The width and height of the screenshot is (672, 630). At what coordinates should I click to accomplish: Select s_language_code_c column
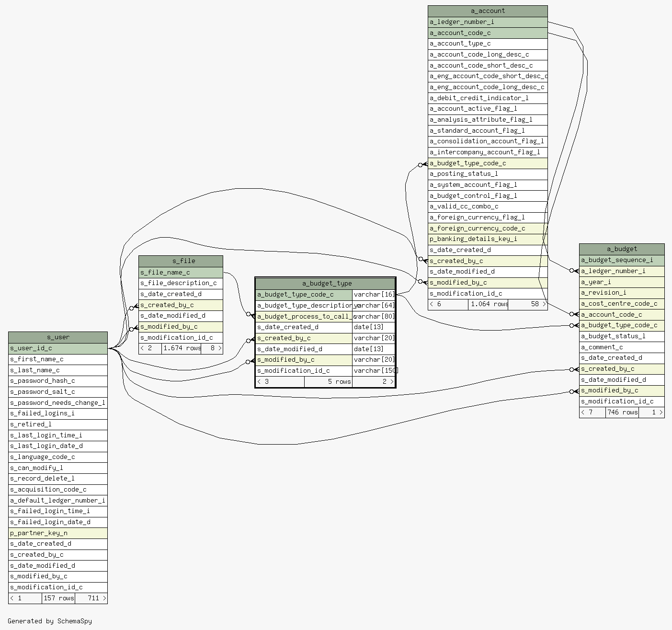(58, 457)
